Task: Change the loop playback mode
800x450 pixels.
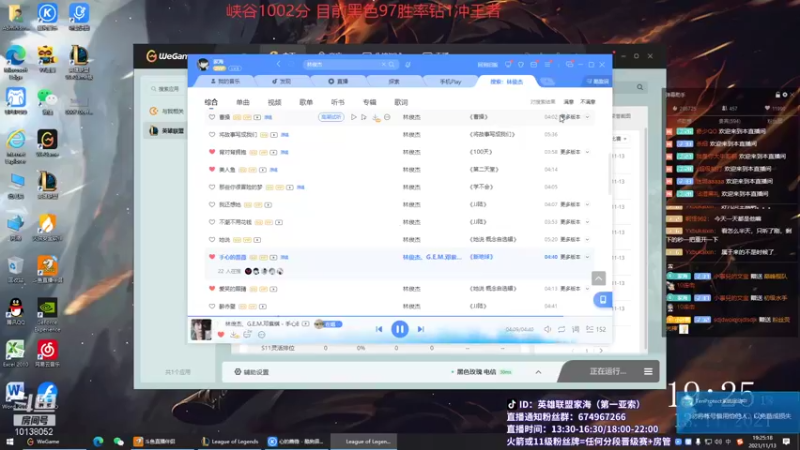Action: [561, 330]
